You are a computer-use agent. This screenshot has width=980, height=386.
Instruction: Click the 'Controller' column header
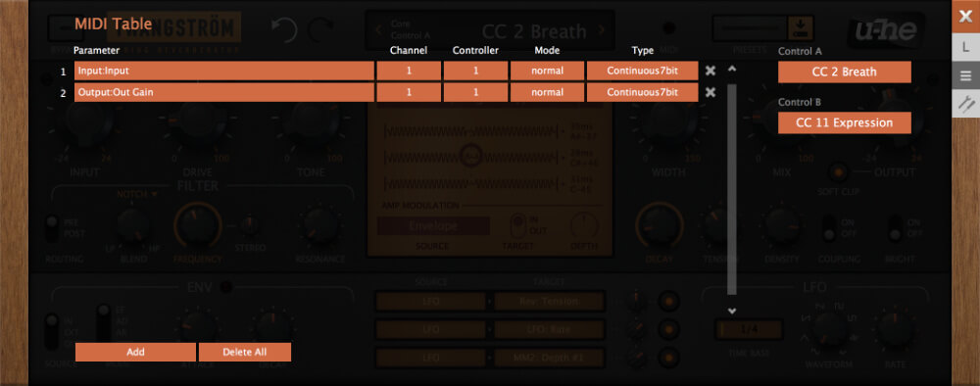tap(475, 50)
